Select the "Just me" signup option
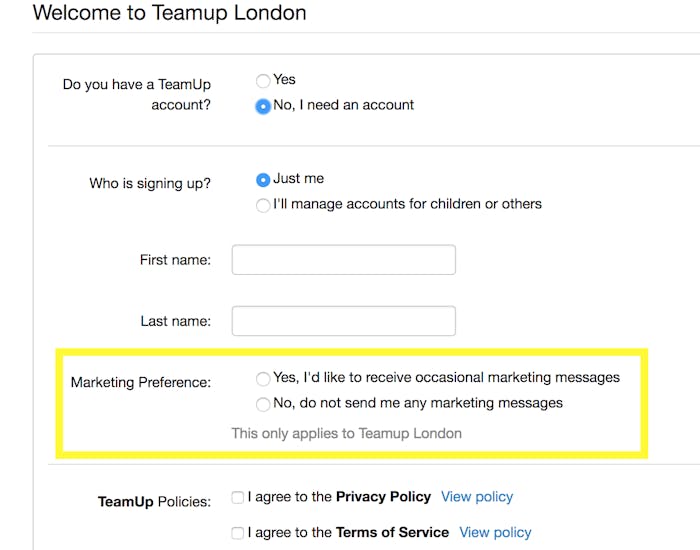Image resolution: width=700 pixels, height=550 pixels. (263, 180)
